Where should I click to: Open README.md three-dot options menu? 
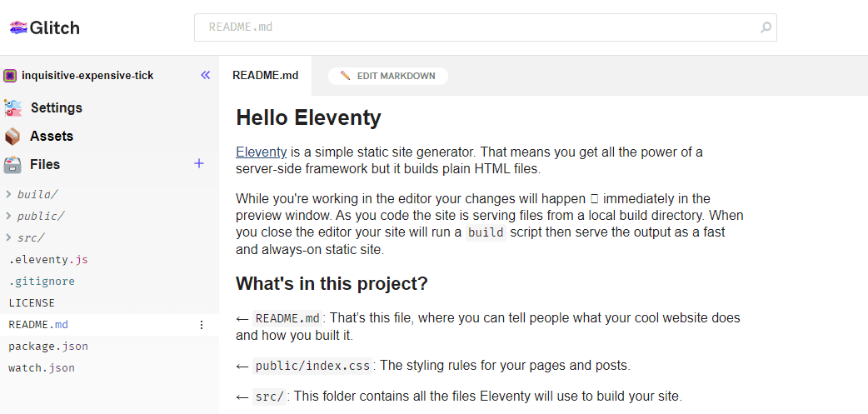201,325
